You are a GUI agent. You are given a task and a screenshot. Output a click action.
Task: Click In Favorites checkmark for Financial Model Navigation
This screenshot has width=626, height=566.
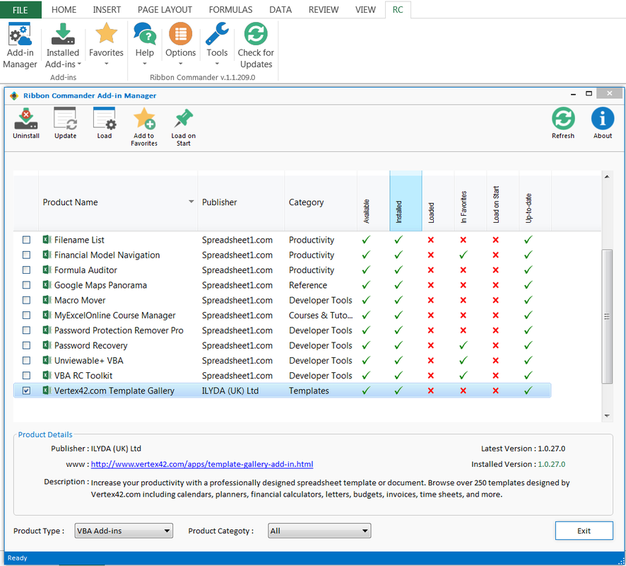[x=463, y=255]
